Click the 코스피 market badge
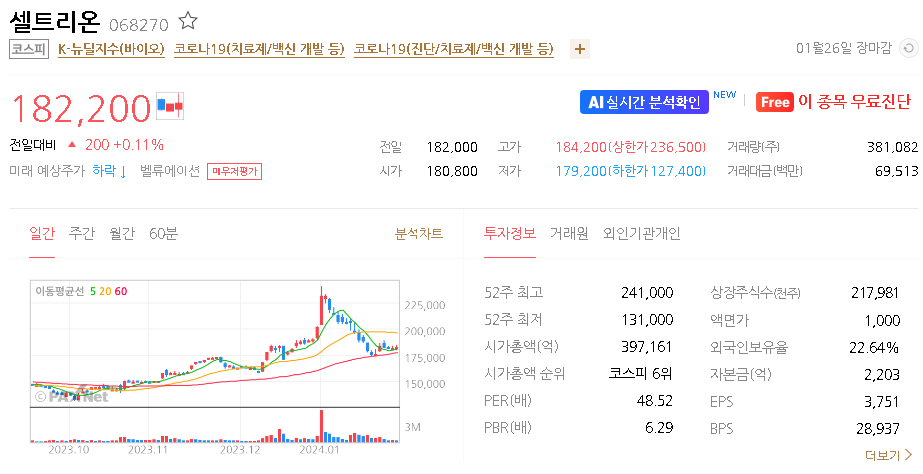Image resolution: width=923 pixels, height=474 pixels. (29, 49)
